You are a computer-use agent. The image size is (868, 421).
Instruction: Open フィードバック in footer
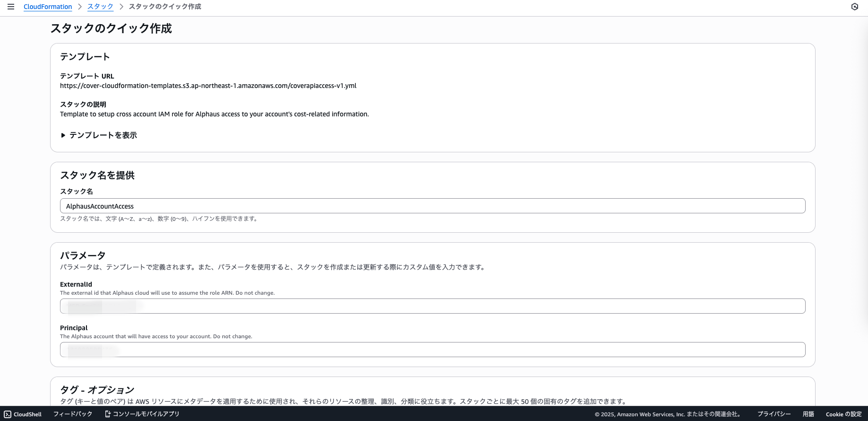pos(73,414)
